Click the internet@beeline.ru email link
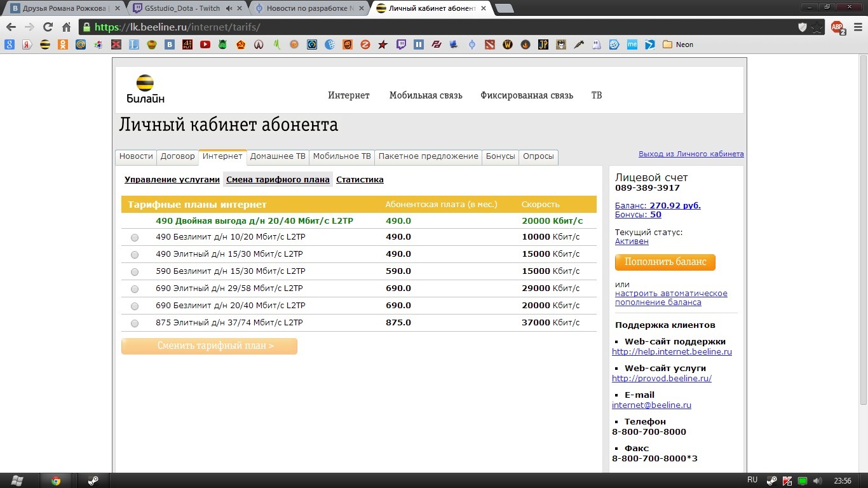The height and width of the screenshot is (488, 868). pos(651,405)
